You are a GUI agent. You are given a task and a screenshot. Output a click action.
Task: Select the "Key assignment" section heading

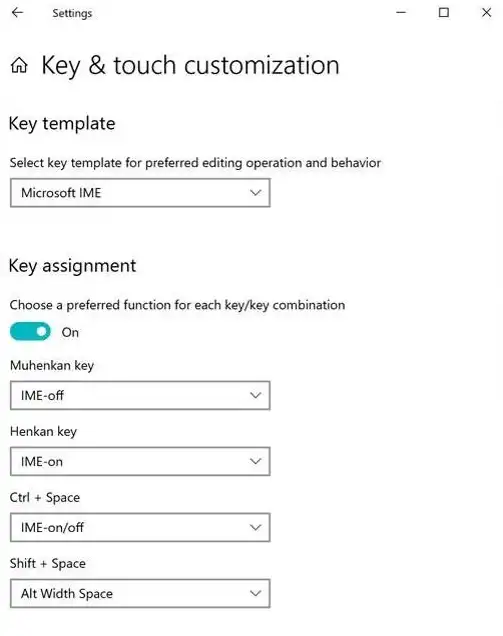pos(73,266)
